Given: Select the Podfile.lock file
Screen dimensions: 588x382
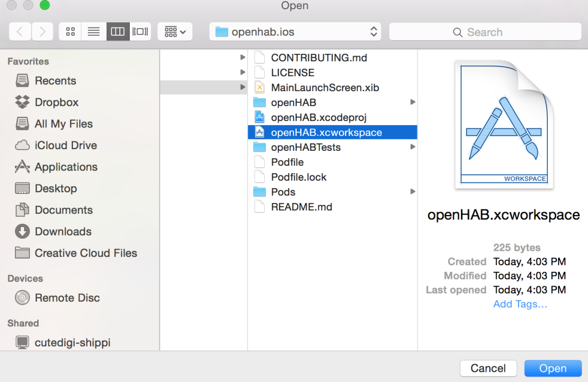Looking at the screenshot, I should coord(332,177).
